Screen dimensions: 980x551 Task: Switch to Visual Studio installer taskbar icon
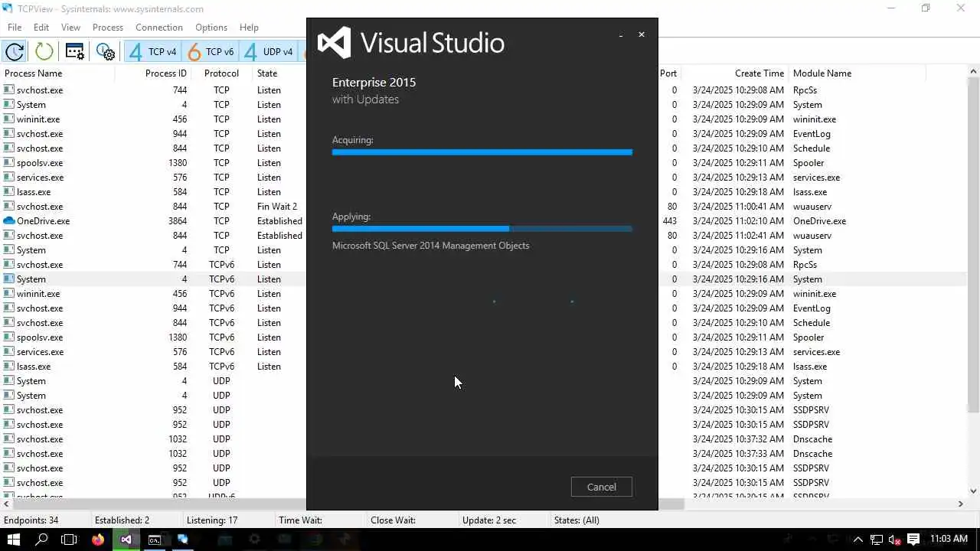[x=126, y=540]
